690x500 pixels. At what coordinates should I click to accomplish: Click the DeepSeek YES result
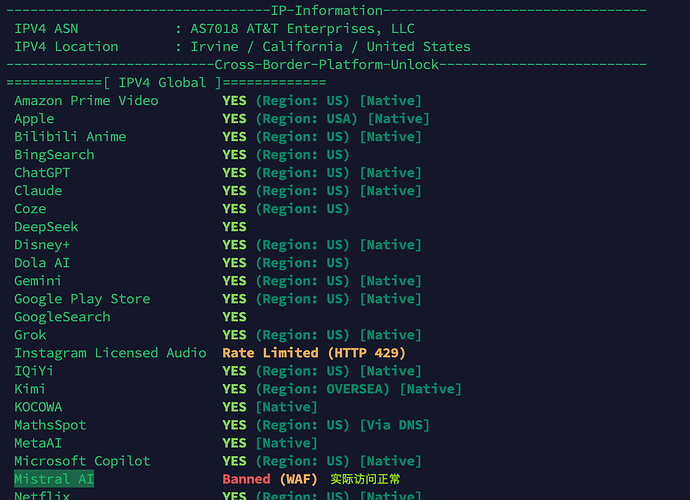pyautogui.click(x=234, y=227)
